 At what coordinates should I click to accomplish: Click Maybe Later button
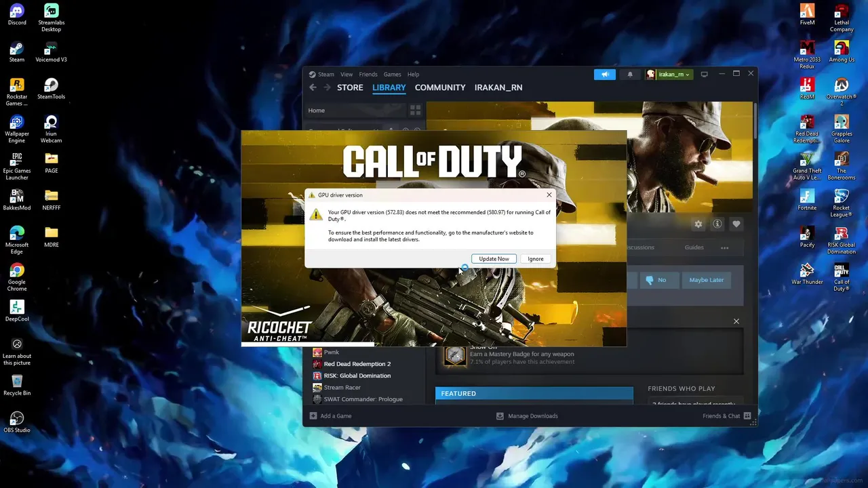coord(707,280)
